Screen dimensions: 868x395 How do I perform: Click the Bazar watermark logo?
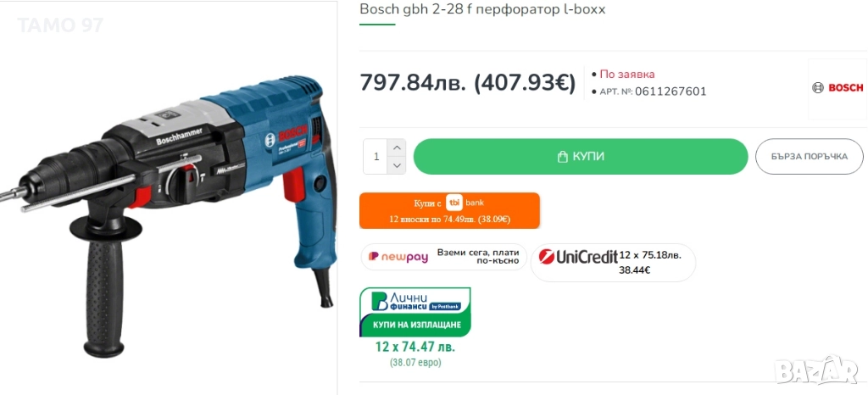[x=816, y=370]
